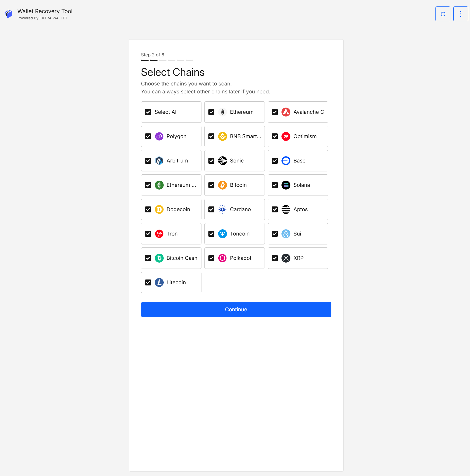
Task: Click the step progress indicator bar
Action: (x=167, y=60)
